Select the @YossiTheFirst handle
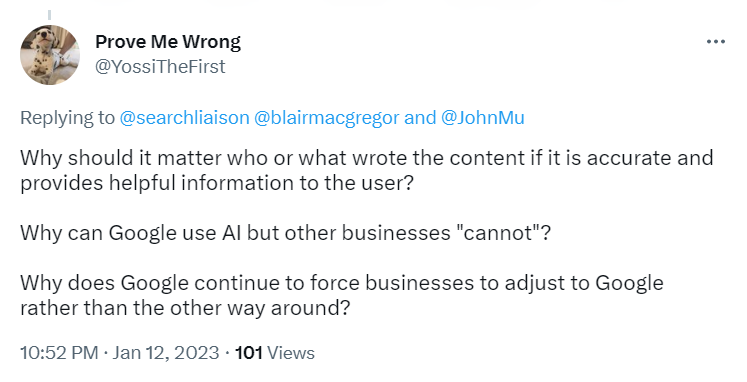 160,67
